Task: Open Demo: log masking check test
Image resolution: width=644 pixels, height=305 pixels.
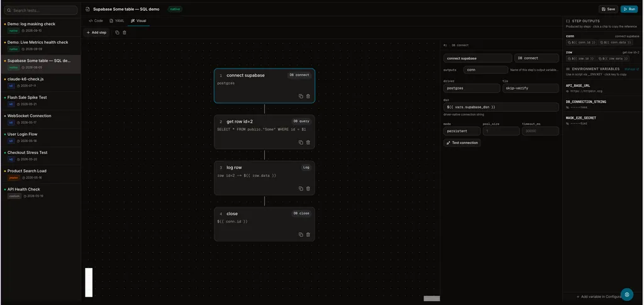Action: (41, 27)
